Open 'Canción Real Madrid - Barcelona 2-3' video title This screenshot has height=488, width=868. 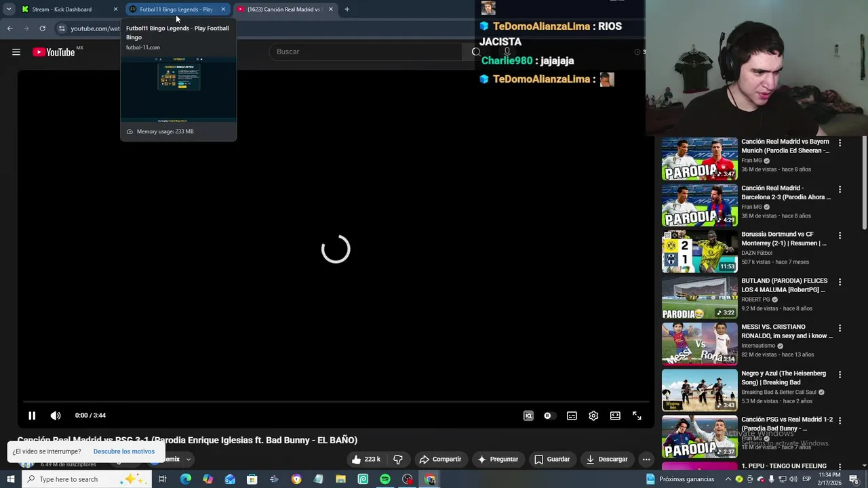point(785,192)
